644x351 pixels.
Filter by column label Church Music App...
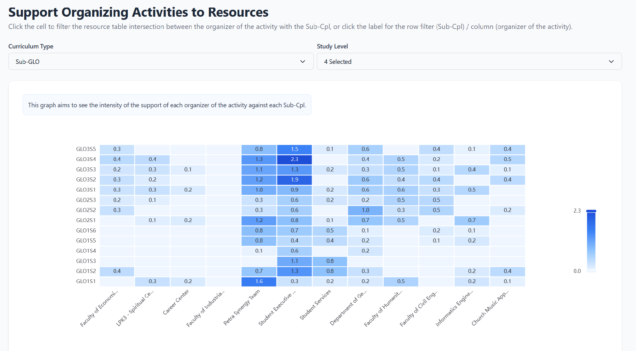click(490, 308)
